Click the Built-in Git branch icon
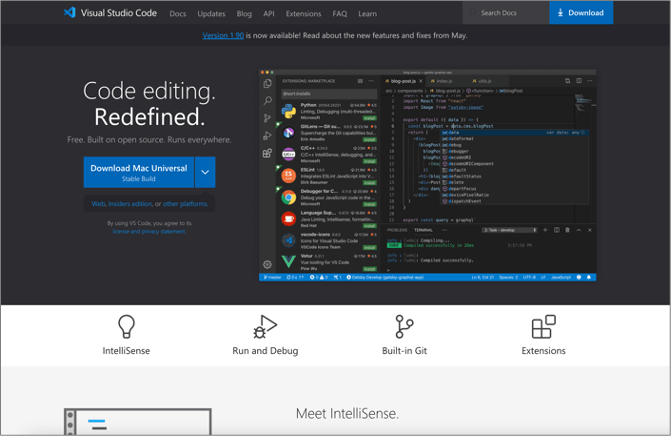The width and height of the screenshot is (671, 436). (404, 326)
